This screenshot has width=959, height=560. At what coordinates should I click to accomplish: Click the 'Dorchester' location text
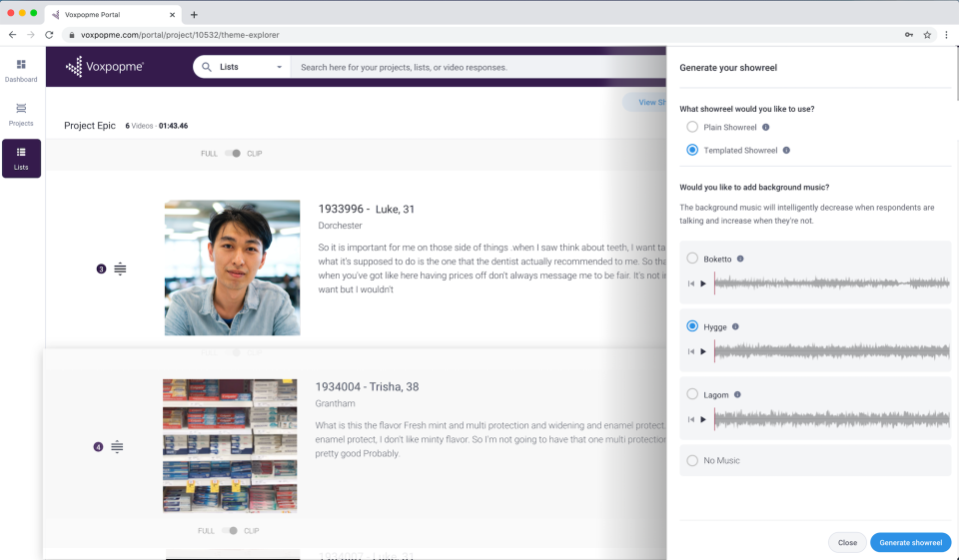click(x=340, y=226)
